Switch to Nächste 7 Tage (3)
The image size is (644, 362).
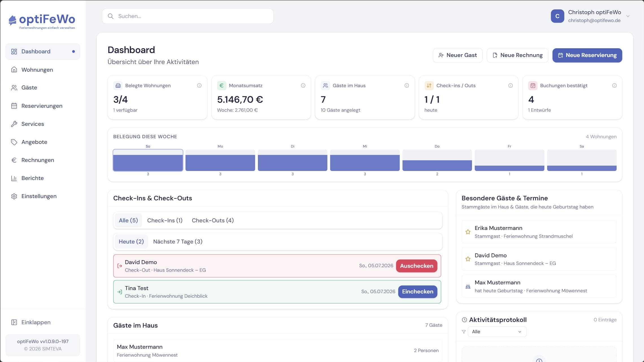178,242
